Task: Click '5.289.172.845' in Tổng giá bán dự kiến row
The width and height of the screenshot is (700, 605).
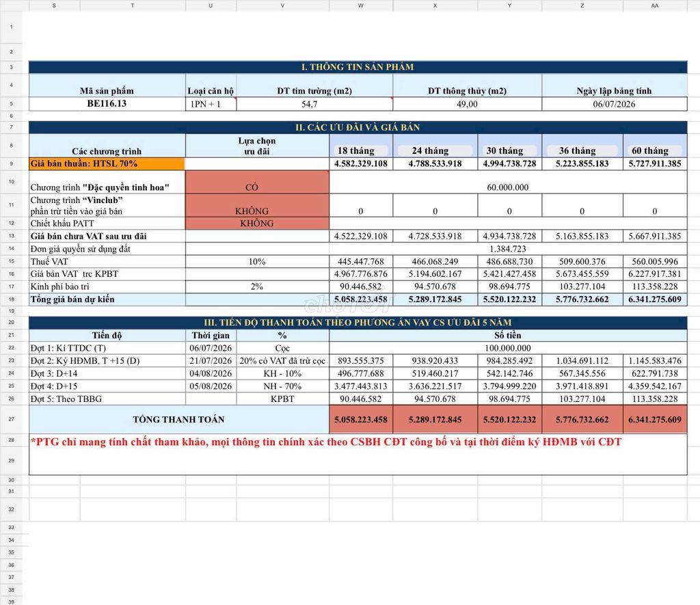Action: point(435,299)
